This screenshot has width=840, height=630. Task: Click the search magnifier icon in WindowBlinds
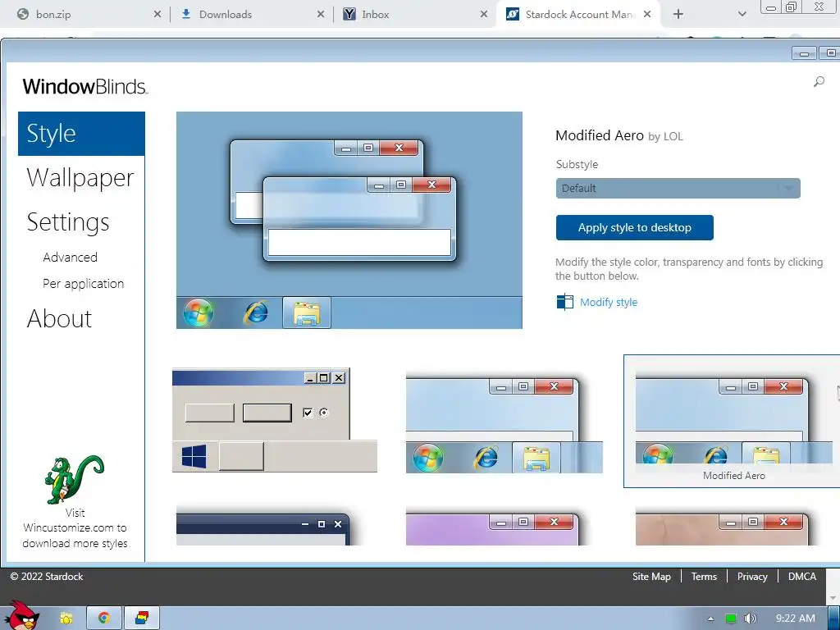[x=819, y=82]
